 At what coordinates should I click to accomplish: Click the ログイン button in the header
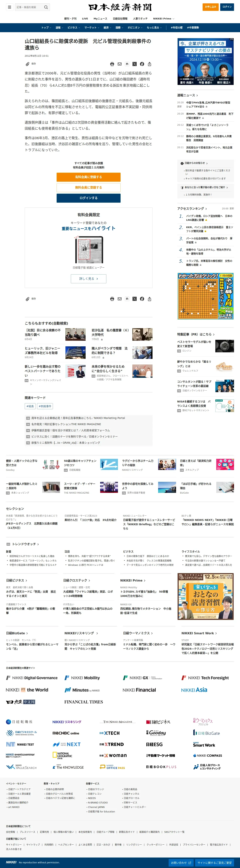pos(227,7)
